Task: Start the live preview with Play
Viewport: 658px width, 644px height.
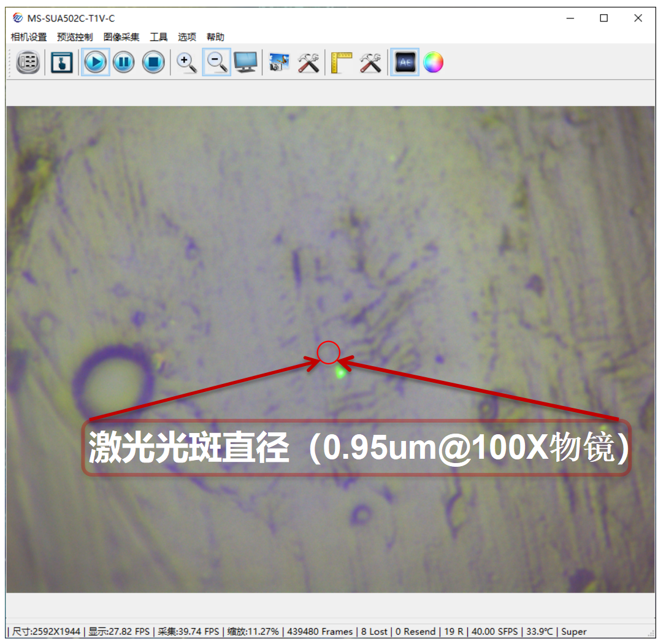Action: point(95,63)
